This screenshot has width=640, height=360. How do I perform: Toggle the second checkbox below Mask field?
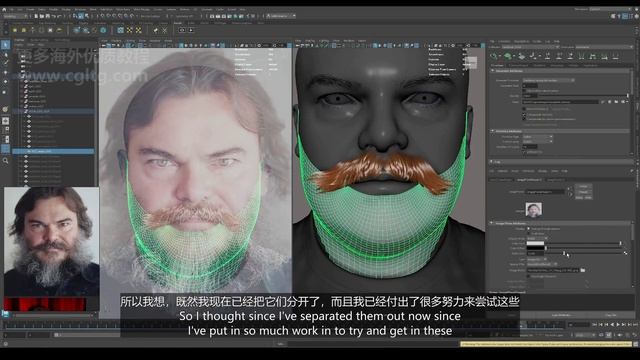tap(524, 114)
